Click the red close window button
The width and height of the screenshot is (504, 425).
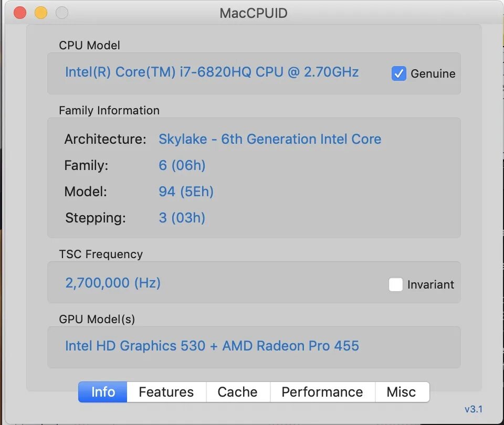point(20,13)
